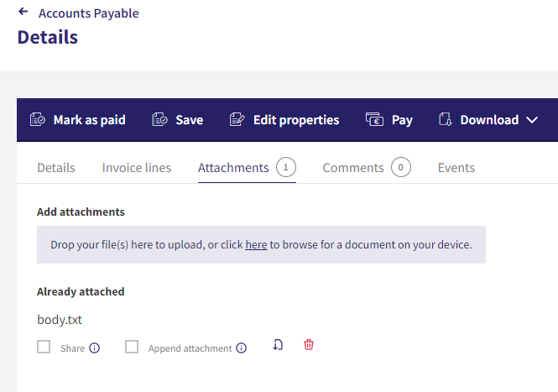The width and height of the screenshot is (558, 392).
Task: Click the 'here' link to browse files
Action: [256, 245]
